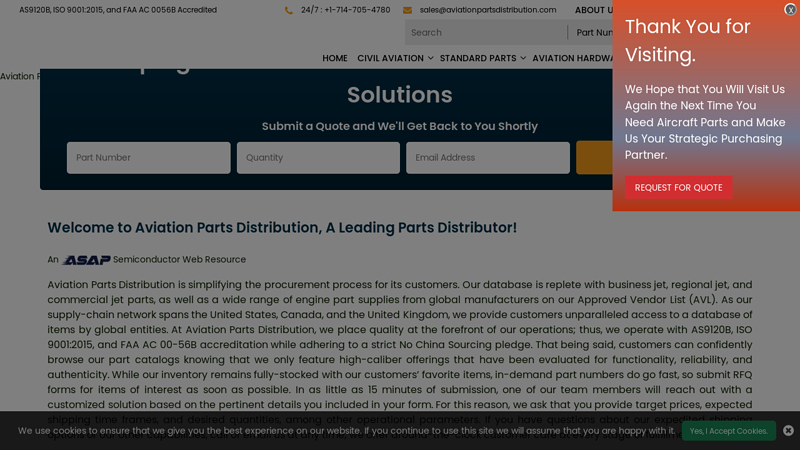This screenshot has height=450, width=800.
Task: Focus the Email Address quote field
Action: pos(488,158)
